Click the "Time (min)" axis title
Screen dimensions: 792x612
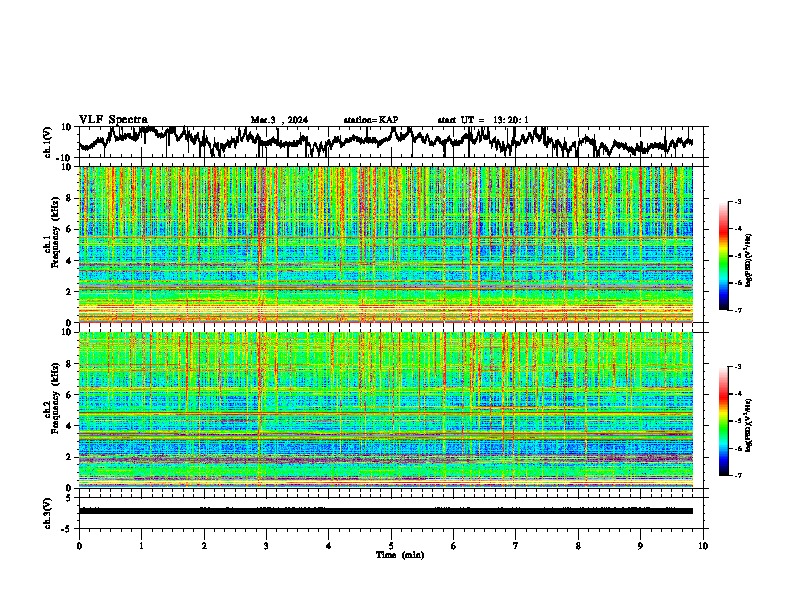[x=400, y=555]
